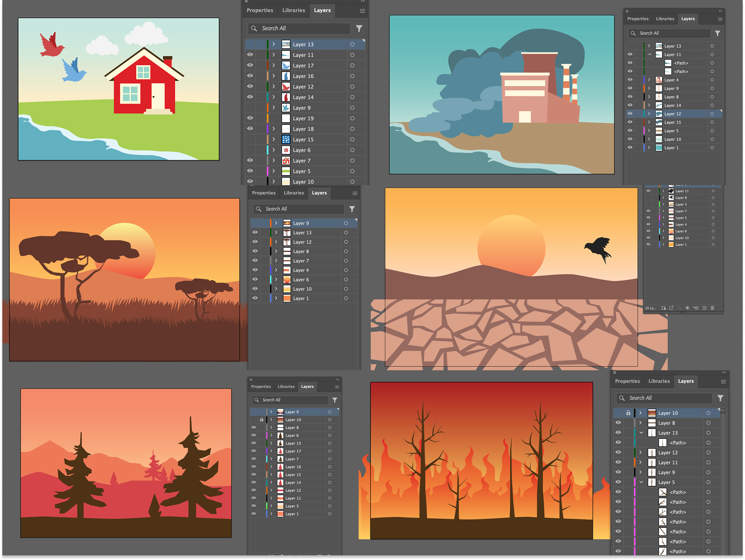This screenshot has height=560, width=745.
Task: Click filter funnel in top-left Layers panel
Action: 359,29
